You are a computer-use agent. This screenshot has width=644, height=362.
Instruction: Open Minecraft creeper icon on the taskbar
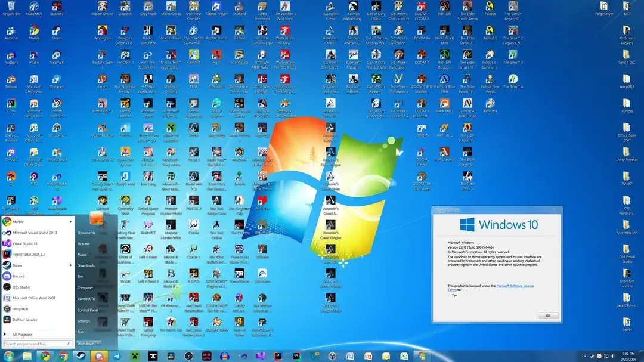[135, 356]
